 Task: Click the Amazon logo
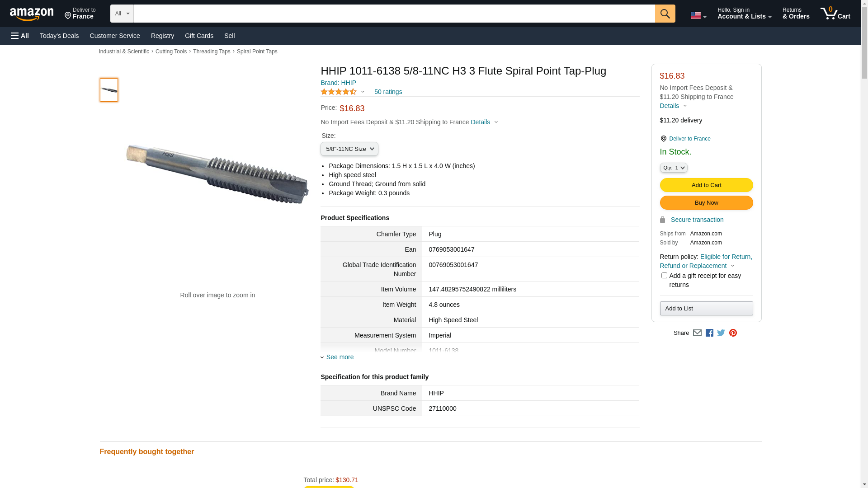pyautogui.click(x=32, y=14)
